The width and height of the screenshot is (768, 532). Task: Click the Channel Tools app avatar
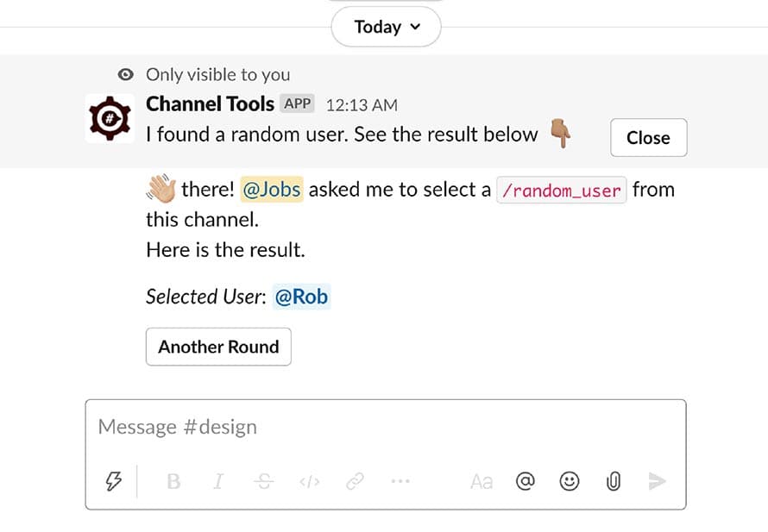110,118
